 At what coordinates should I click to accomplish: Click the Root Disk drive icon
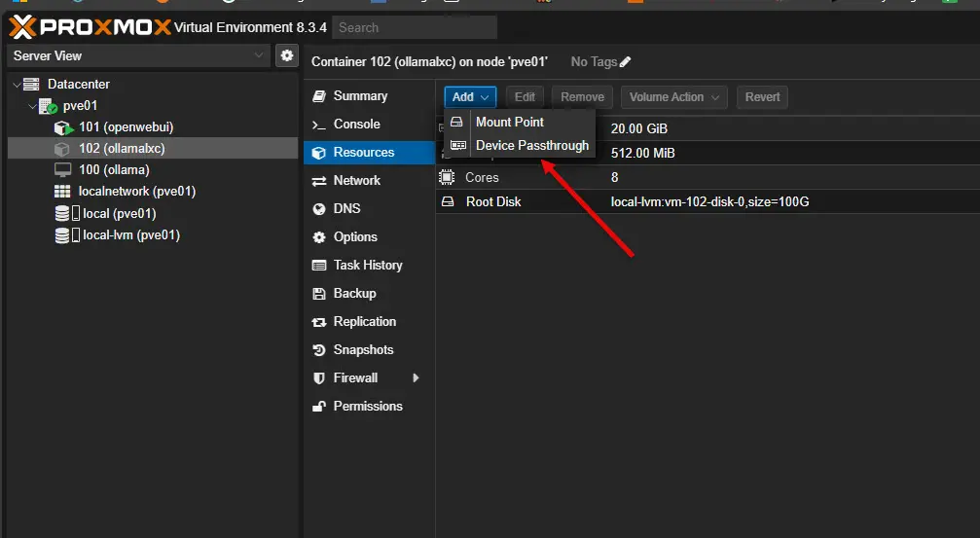(x=448, y=201)
